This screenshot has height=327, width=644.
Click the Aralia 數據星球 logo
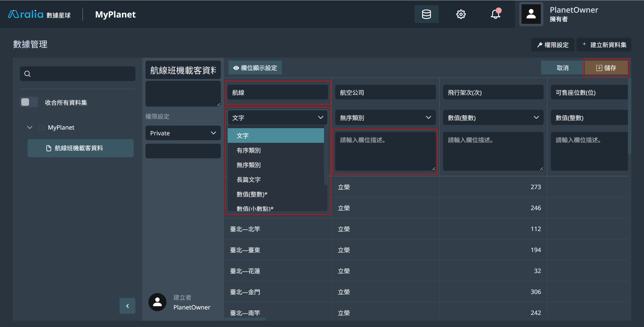point(39,14)
